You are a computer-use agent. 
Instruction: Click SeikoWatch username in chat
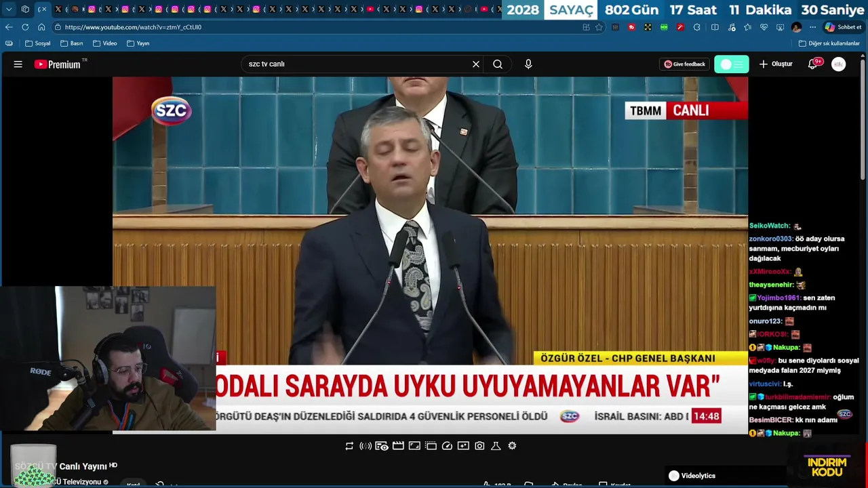pos(769,226)
